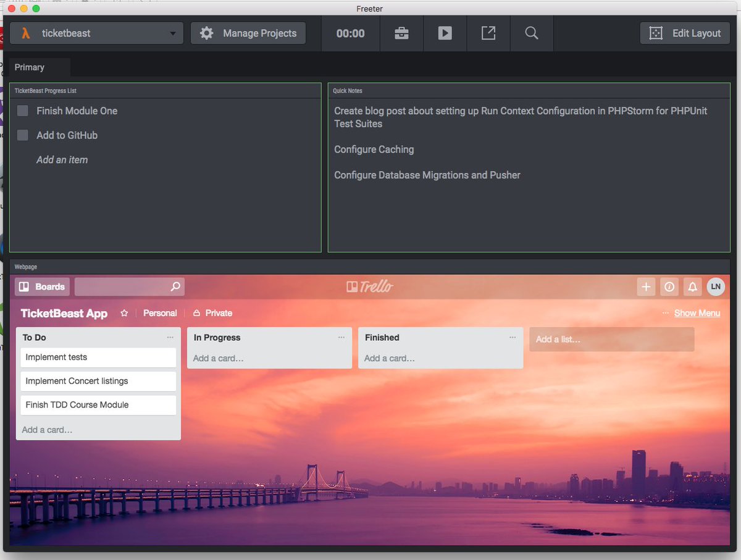Screen dimensions: 741x560
Task: Click Add a card in To Do list
Action: tap(48, 430)
